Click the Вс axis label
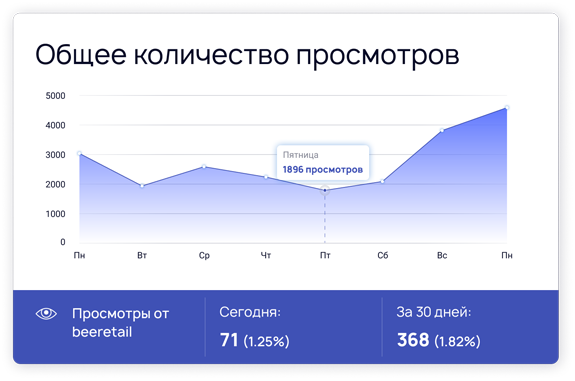The width and height of the screenshot is (575, 381). coord(442,255)
